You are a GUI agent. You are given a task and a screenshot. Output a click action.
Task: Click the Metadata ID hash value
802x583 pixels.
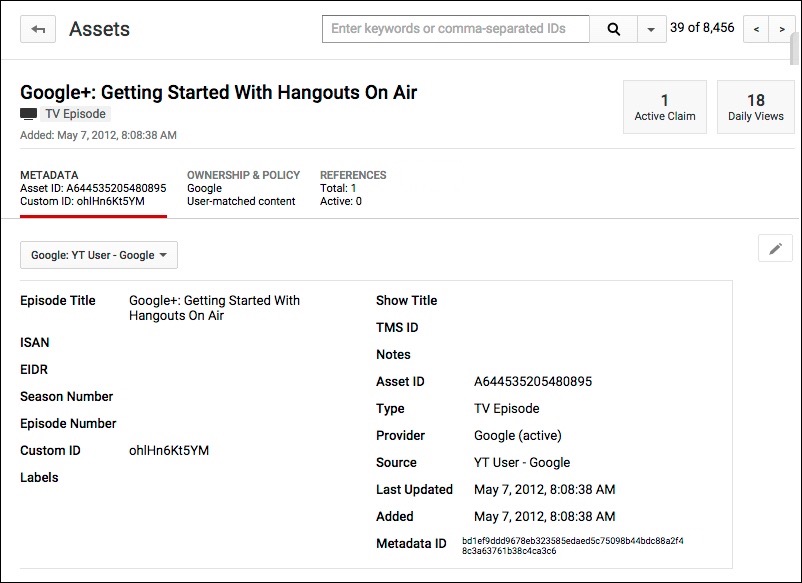(572, 546)
